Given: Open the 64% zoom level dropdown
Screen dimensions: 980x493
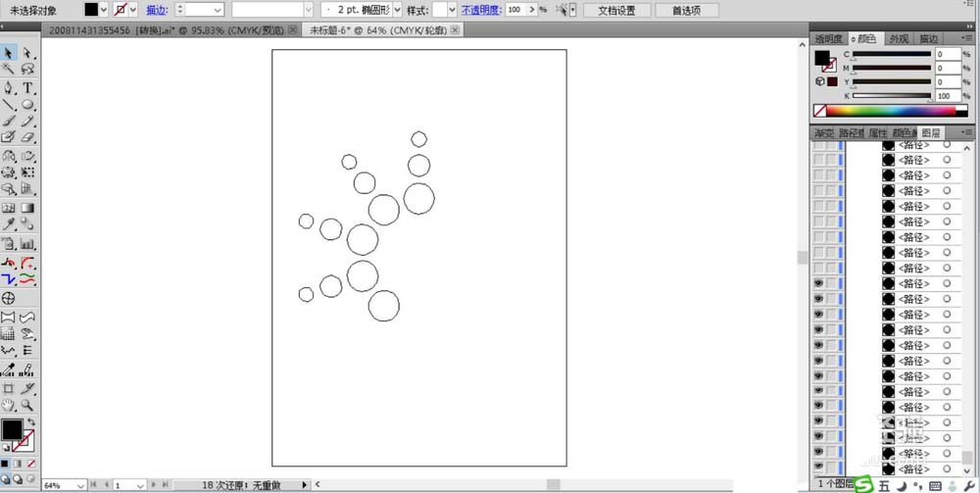Looking at the screenshot, I should [x=80, y=485].
